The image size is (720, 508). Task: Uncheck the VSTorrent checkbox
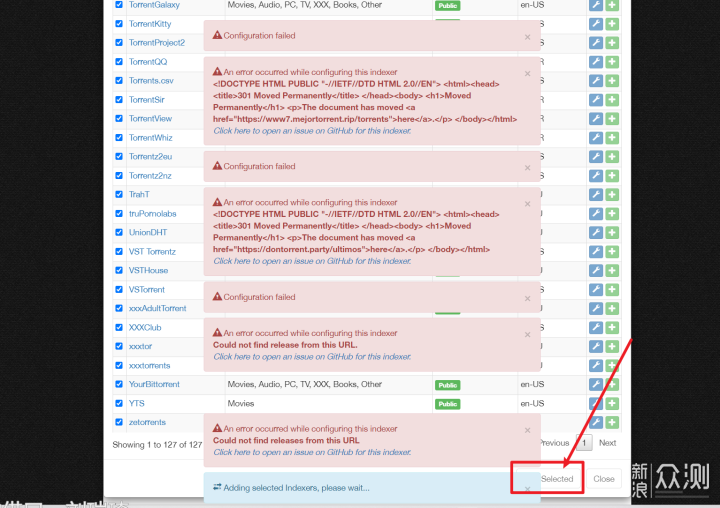(119, 289)
